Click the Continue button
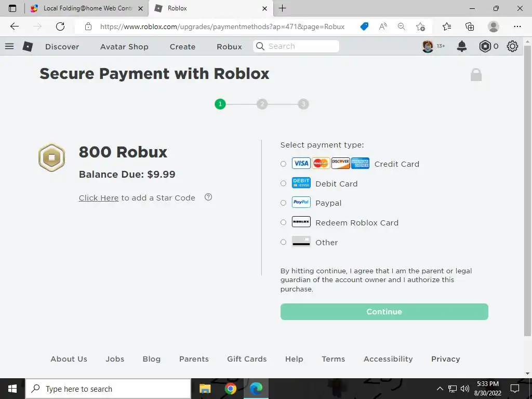532x399 pixels. pyautogui.click(x=384, y=312)
